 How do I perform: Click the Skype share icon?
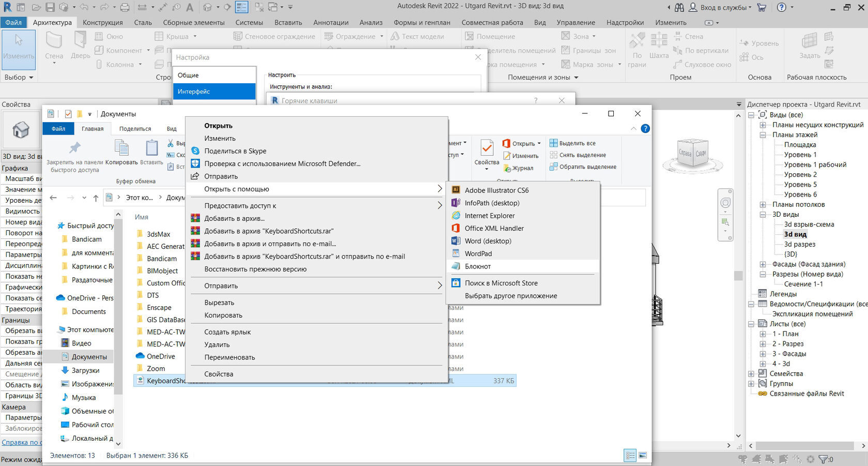[x=195, y=151]
